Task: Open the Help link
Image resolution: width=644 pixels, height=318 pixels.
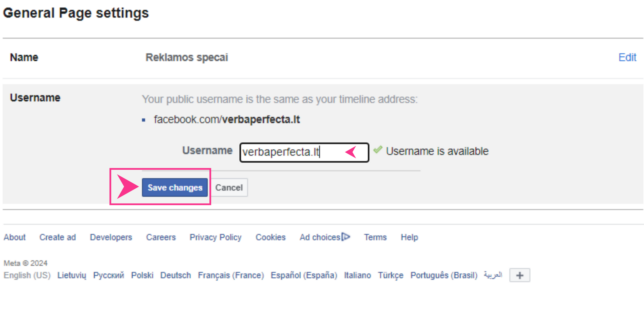Action: 409,237
